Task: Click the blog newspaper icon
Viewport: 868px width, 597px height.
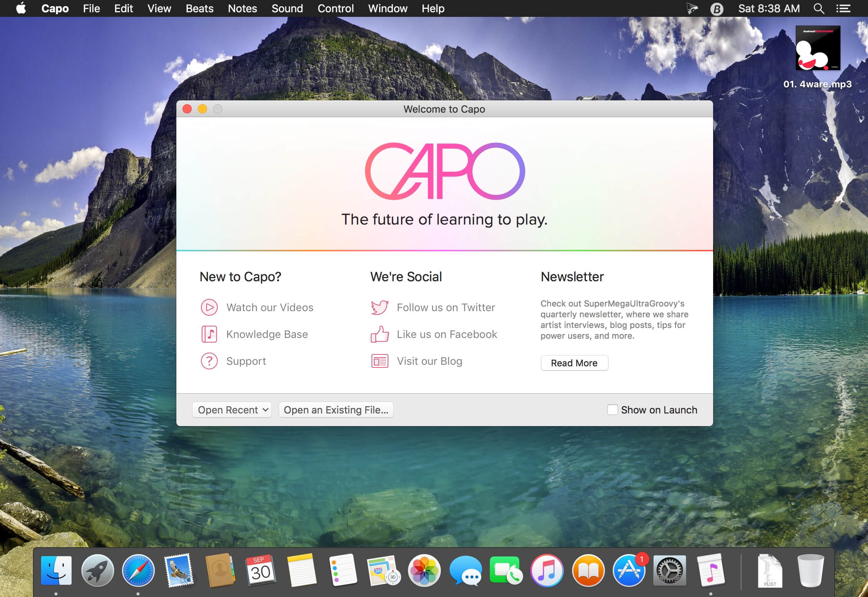Action: (x=380, y=361)
